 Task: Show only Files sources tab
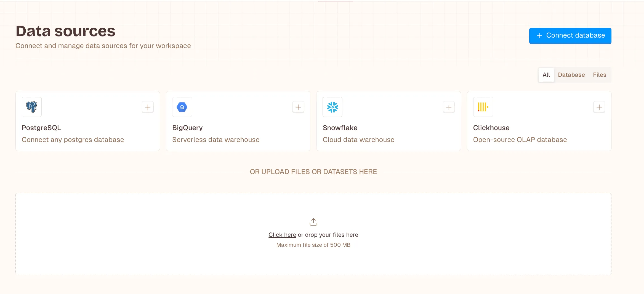(x=600, y=75)
